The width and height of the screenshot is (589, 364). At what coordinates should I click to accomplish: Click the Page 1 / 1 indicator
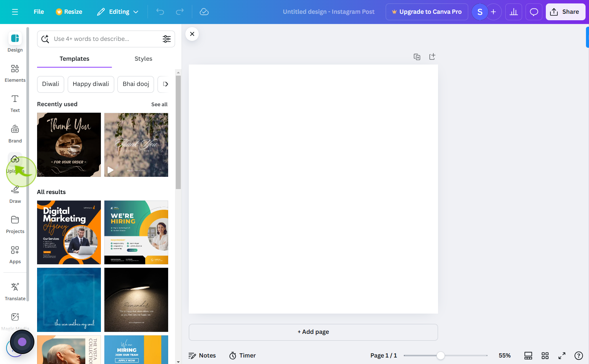click(383, 356)
